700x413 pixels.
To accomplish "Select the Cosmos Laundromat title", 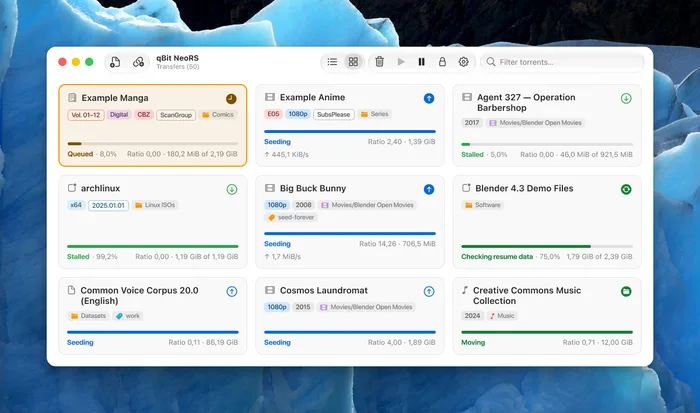I will coord(324,290).
